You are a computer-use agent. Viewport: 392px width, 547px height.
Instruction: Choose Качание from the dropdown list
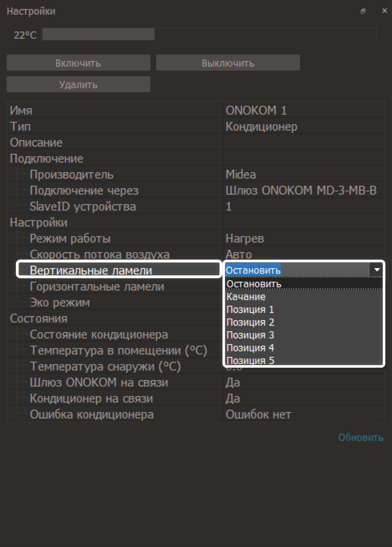[x=246, y=297]
